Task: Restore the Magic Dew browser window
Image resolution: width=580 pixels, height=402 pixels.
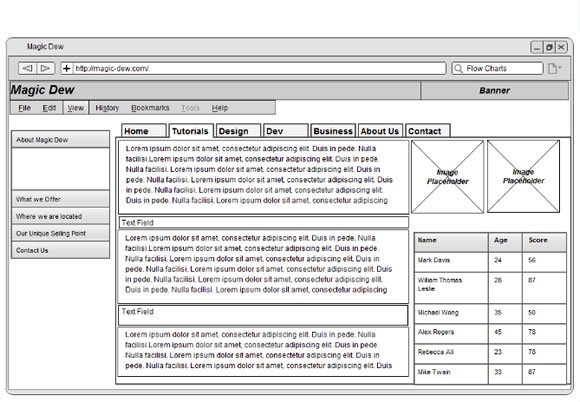Action: (549, 47)
